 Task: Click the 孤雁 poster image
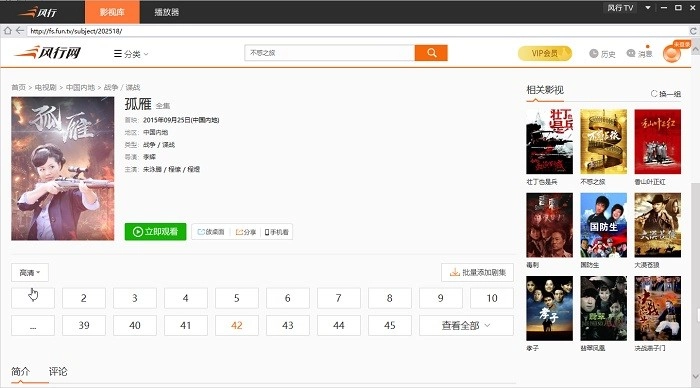[62, 168]
